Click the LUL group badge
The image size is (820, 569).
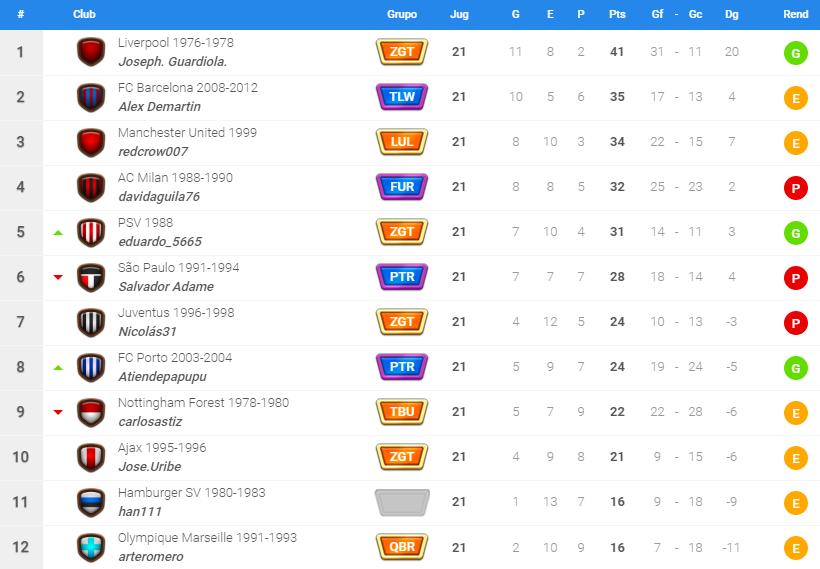[402, 142]
